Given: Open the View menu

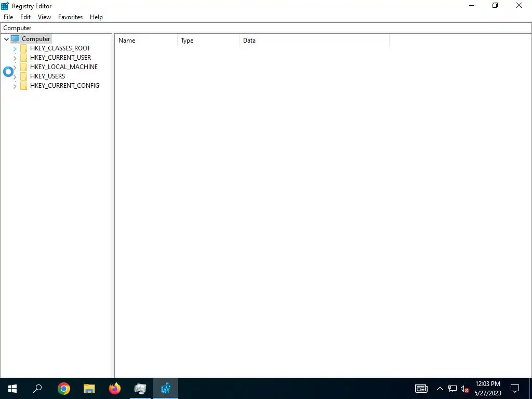Looking at the screenshot, I should pyautogui.click(x=45, y=17).
